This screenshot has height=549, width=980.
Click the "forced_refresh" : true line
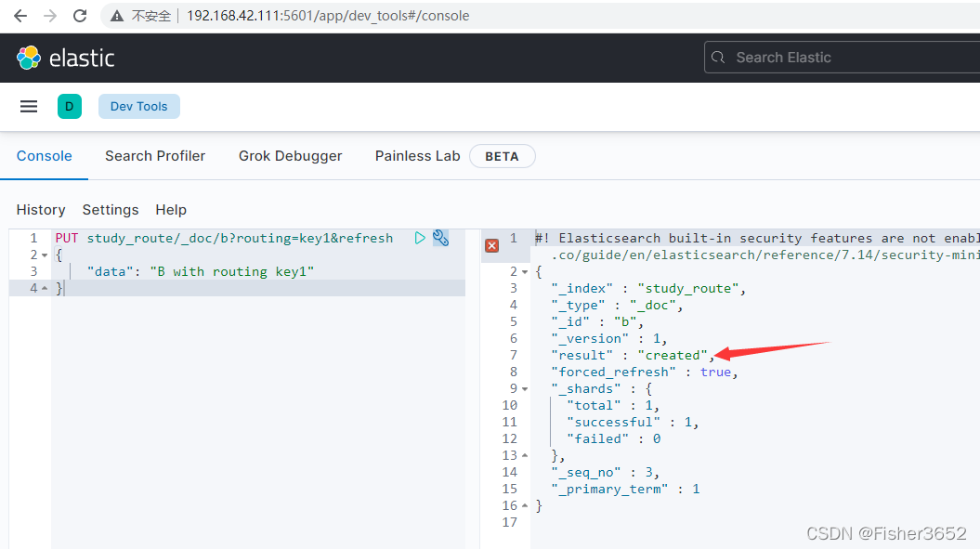pos(645,373)
